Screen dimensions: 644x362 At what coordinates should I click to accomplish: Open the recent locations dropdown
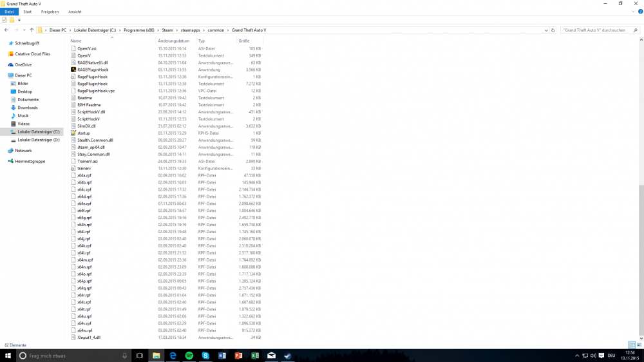tap(24, 30)
